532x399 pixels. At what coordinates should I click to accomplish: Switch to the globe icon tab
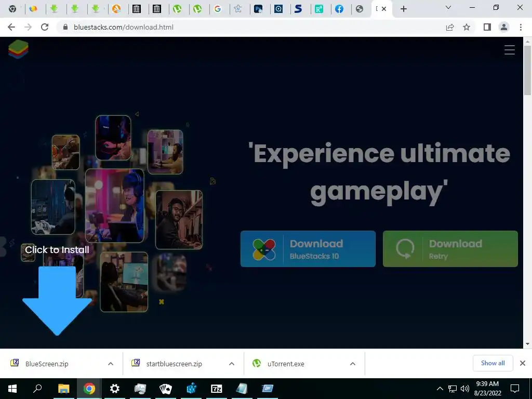pyautogui.click(x=360, y=9)
